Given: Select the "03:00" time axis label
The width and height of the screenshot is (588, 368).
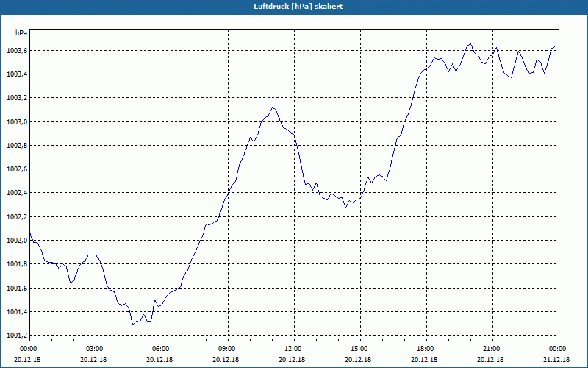Looking at the screenshot, I should [x=94, y=349].
